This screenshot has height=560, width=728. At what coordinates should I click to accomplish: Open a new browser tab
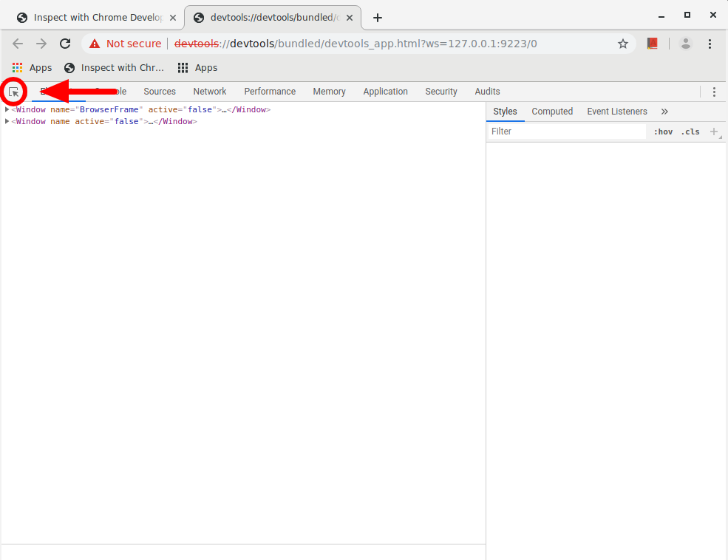point(378,18)
